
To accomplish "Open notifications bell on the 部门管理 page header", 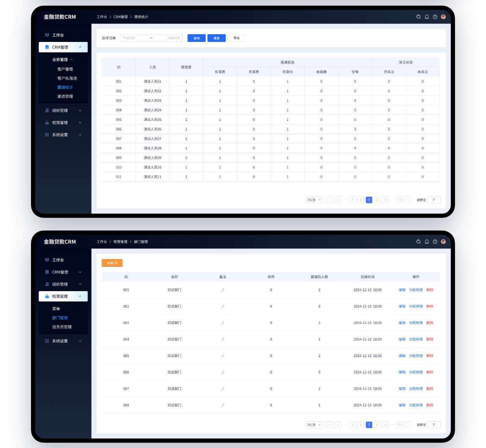I will (x=426, y=242).
